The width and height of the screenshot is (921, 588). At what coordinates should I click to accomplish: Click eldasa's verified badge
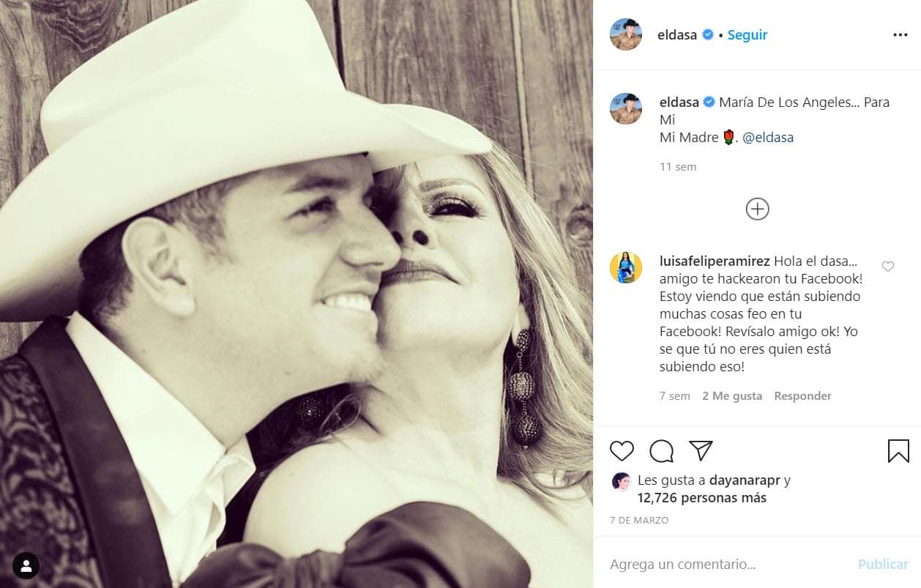pyautogui.click(x=706, y=34)
